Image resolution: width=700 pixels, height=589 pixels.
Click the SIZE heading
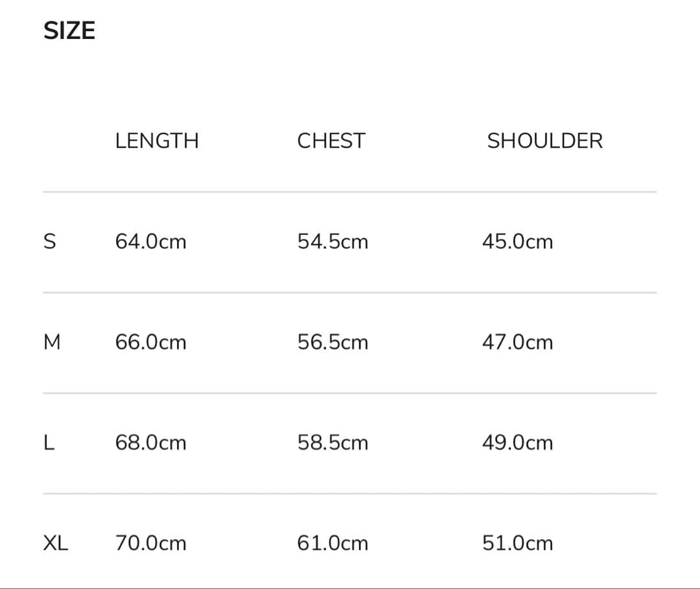pos(69,30)
